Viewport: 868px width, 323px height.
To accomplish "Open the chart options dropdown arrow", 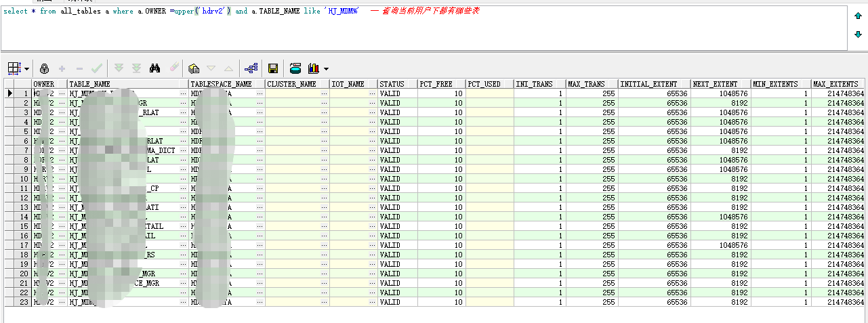I will 326,69.
